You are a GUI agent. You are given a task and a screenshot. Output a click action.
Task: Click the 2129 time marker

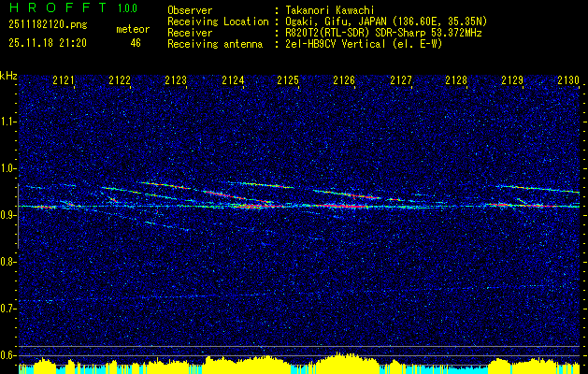pyautogui.click(x=512, y=80)
